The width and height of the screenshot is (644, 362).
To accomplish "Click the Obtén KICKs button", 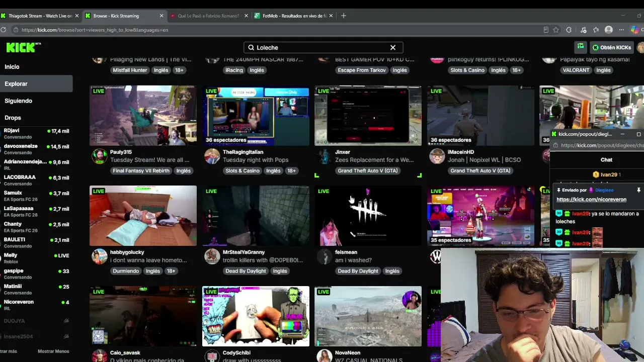I will [x=611, y=47].
